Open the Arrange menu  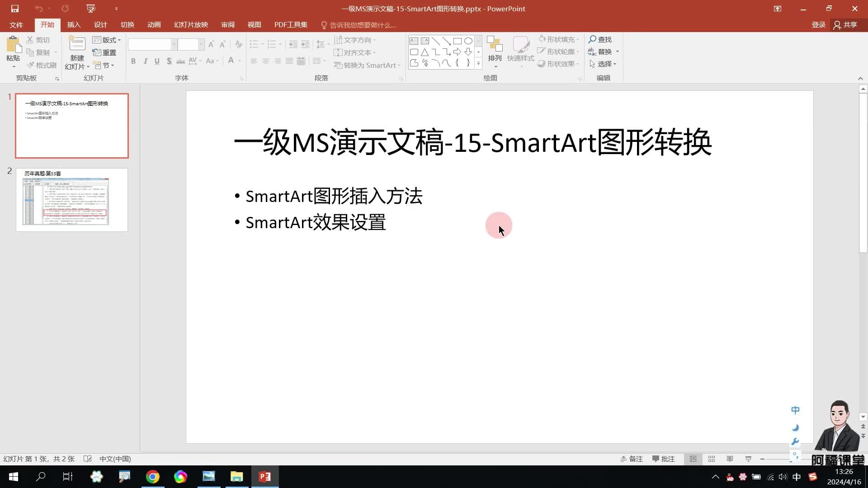pyautogui.click(x=495, y=52)
